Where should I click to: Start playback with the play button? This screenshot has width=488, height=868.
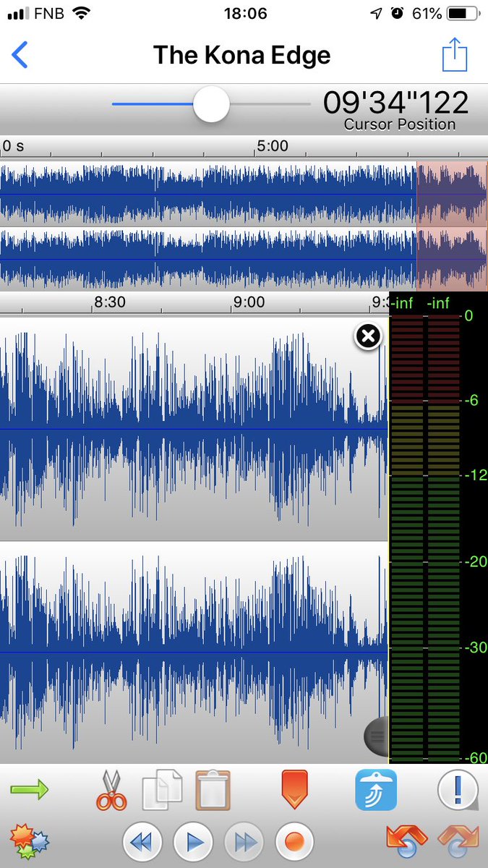(193, 842)
